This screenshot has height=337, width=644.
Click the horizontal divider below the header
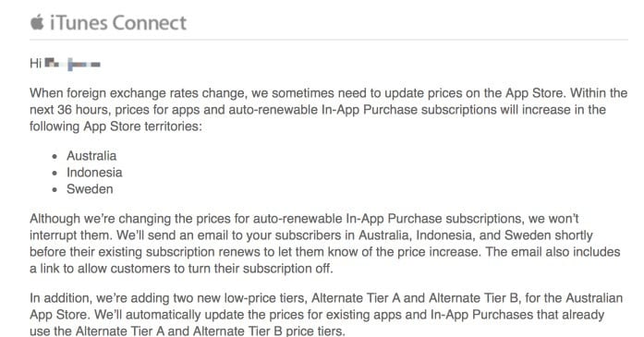(329, 40)
